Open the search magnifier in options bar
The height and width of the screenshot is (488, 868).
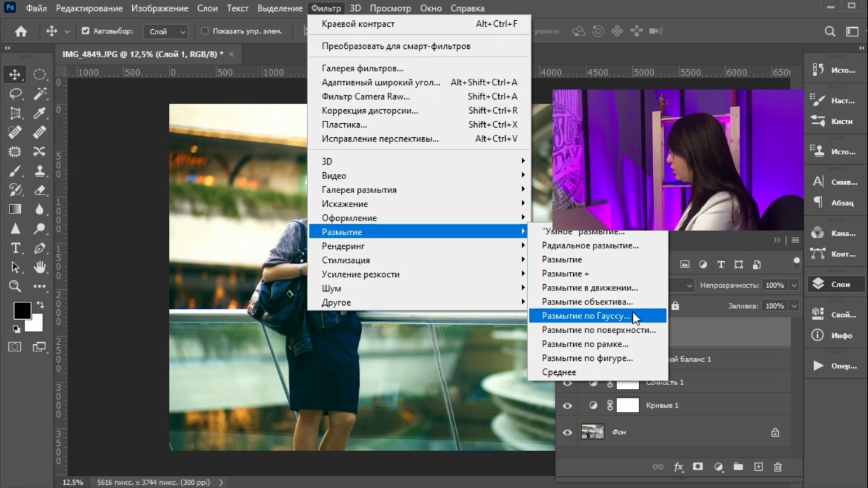point(830,31)
